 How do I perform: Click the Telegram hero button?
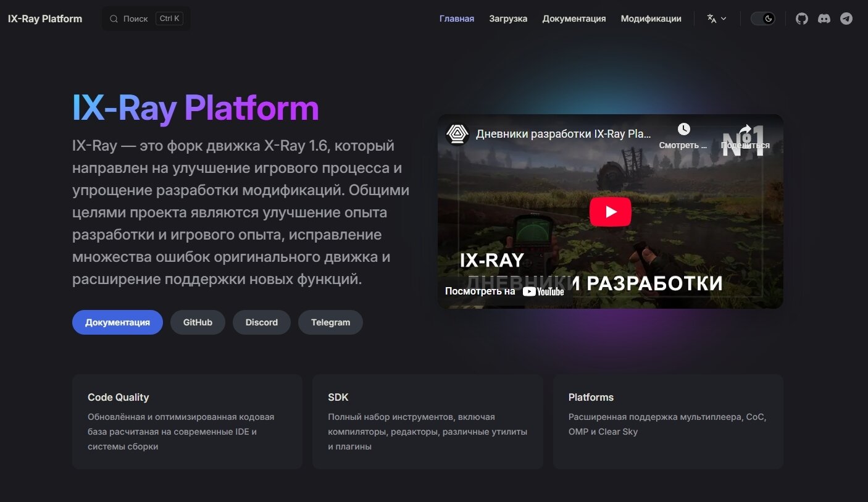[x=330, y=322]
